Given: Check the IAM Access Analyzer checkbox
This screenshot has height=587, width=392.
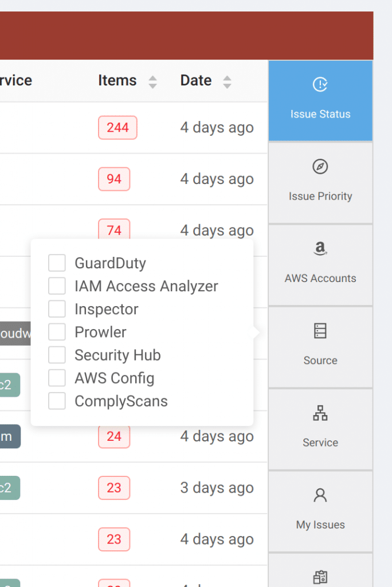Looking at the screenshot, I should (x=57, y=286).
